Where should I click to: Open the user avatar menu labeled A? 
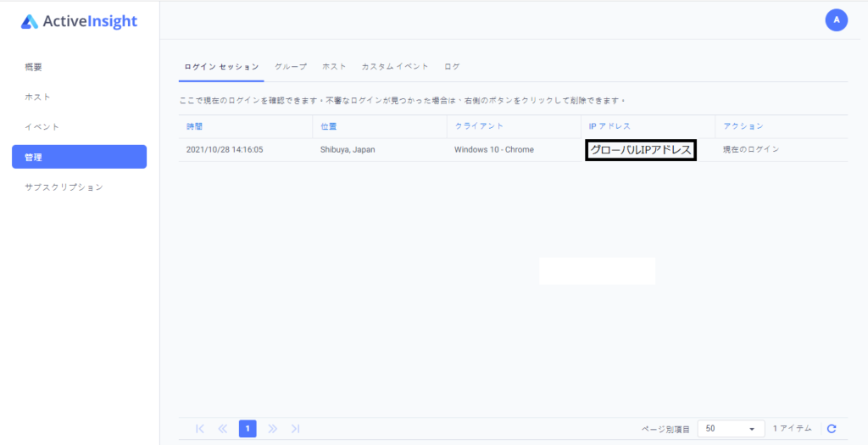[837, 20]
